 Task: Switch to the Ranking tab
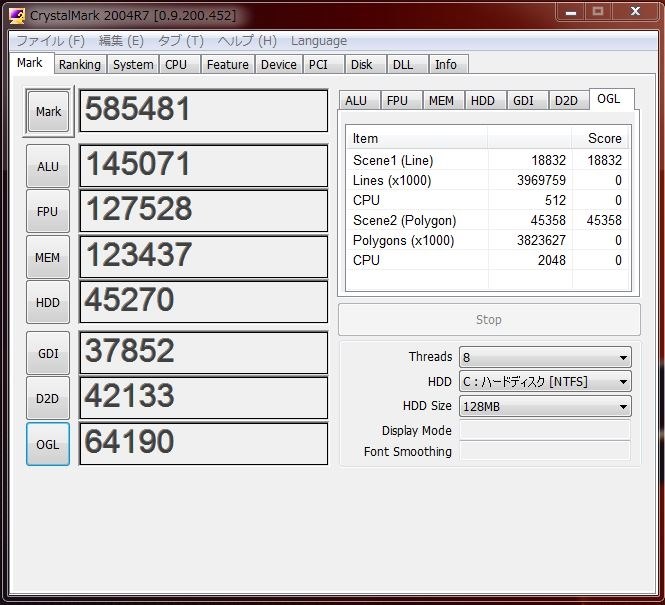click(80, 64)
